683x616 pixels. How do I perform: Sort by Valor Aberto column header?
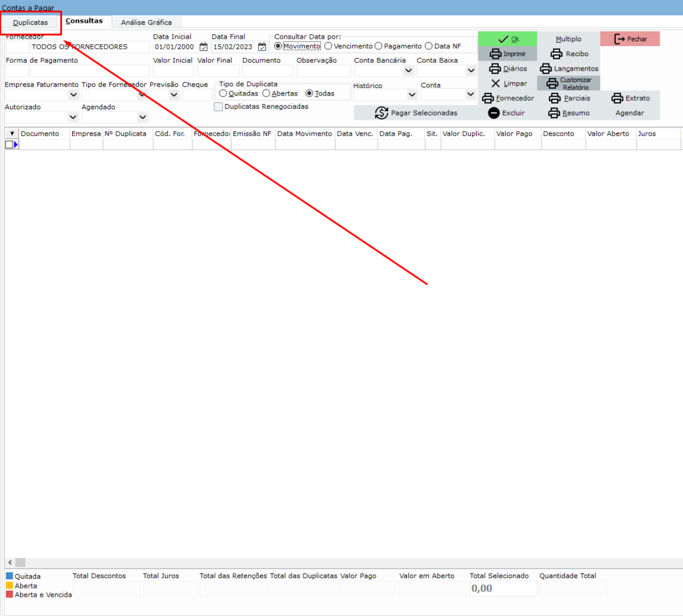[x=611, y=133]
